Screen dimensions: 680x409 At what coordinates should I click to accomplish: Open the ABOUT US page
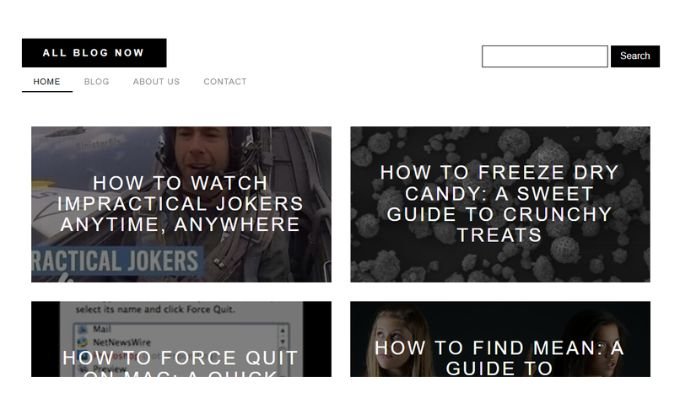pos(157,82)
